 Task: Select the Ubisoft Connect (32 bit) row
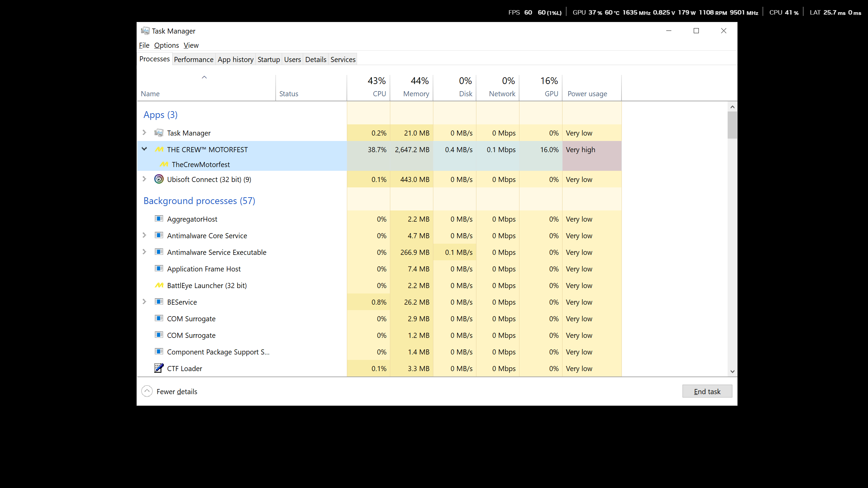[x=379, y=179]
